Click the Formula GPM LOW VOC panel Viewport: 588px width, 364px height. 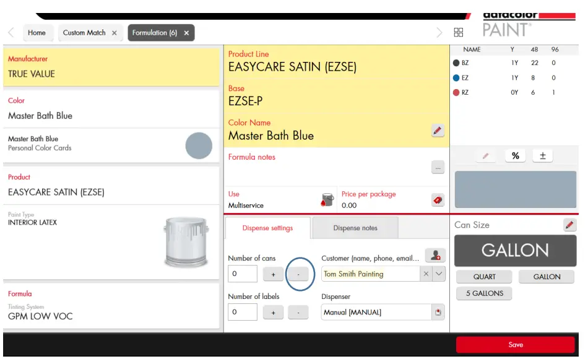111,306
